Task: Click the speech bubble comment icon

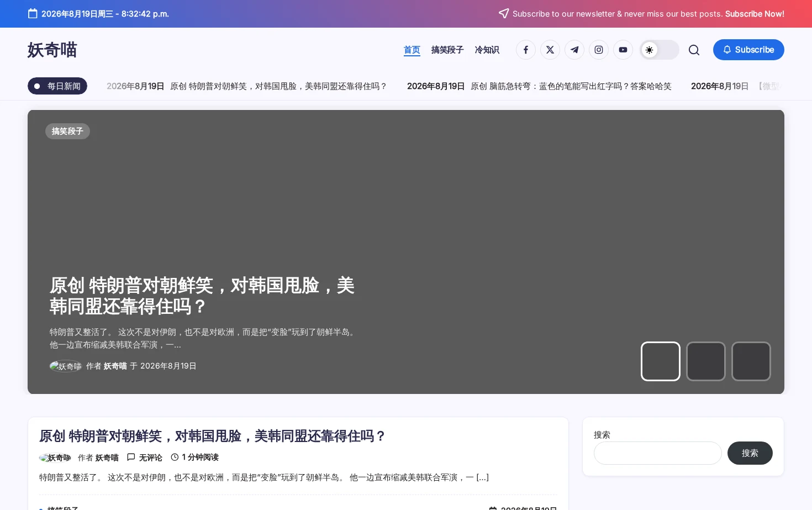Action: 131,457
